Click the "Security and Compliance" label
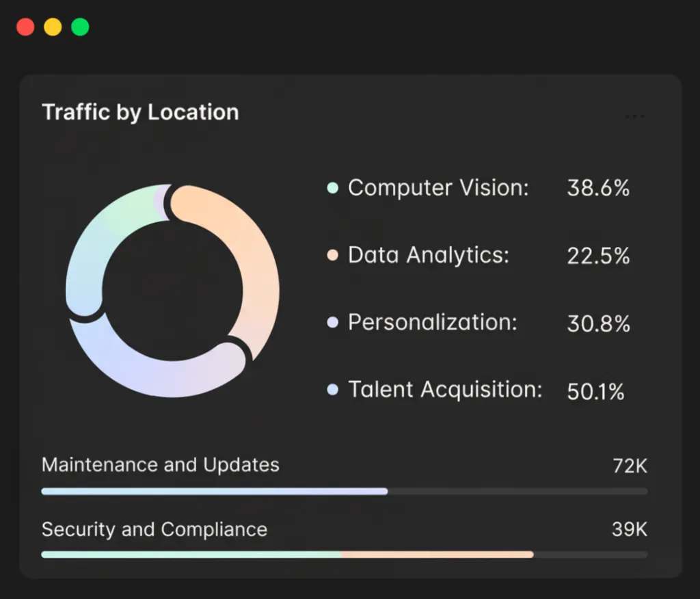The width and height of the screenshot is (700, 599). pyautogui.click(x=154, y=529)
